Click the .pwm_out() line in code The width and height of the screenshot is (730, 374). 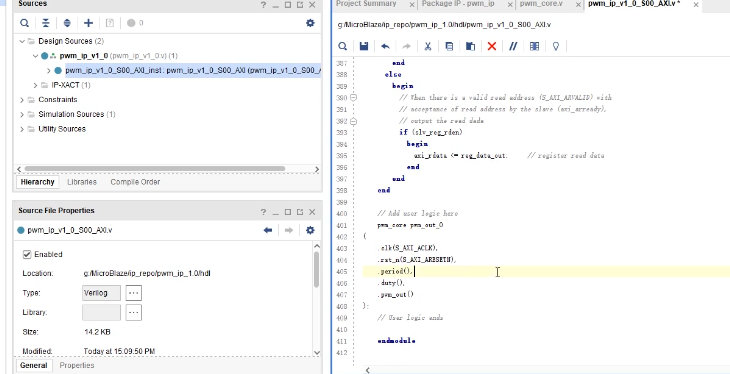pos(395,295)
